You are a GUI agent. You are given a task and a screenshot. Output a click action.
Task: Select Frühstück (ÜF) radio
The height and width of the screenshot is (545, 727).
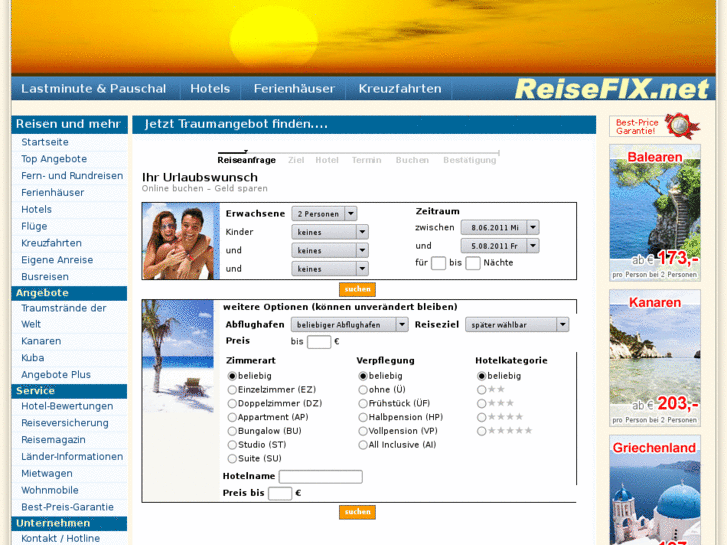[x=363, y=404]
